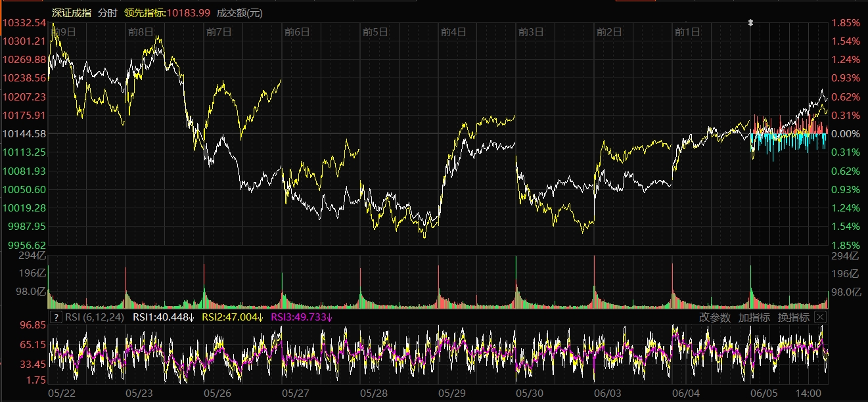This screenshot has height=402, width=868.
Task: Switch to the 分时 intraday view label
Action: (x=108, y=12)
